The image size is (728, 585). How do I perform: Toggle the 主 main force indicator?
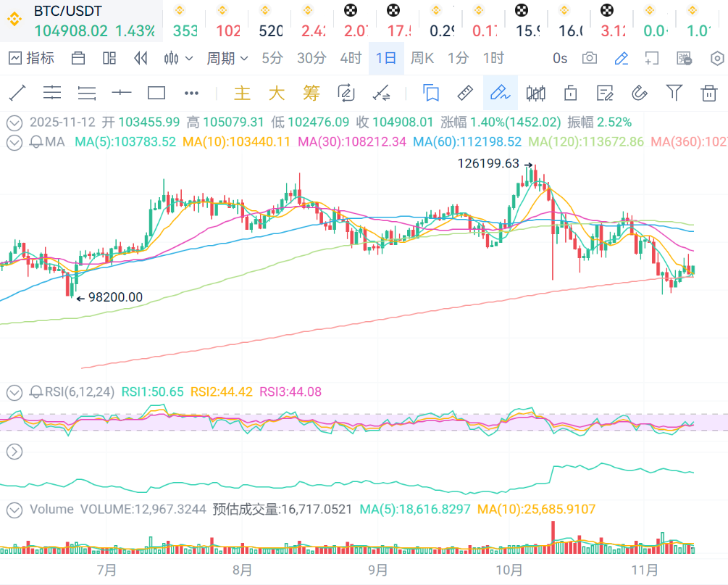coord(242,93)
